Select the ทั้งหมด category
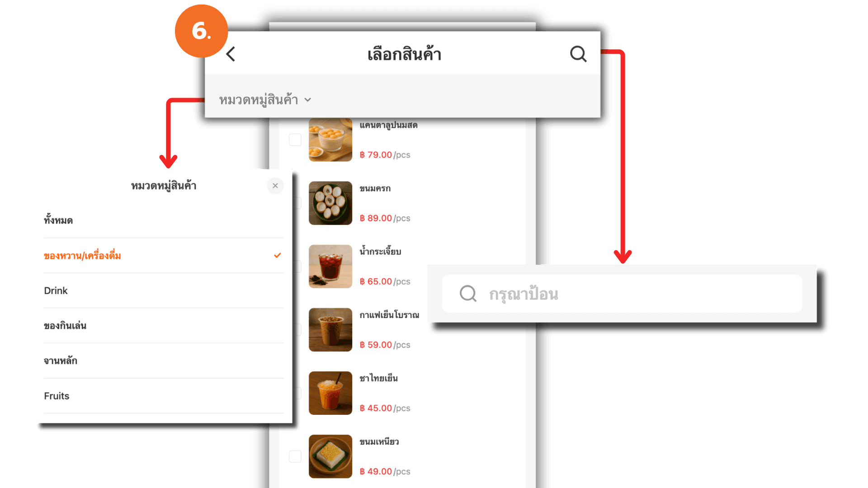868x488 pixels. click(164, 221)
